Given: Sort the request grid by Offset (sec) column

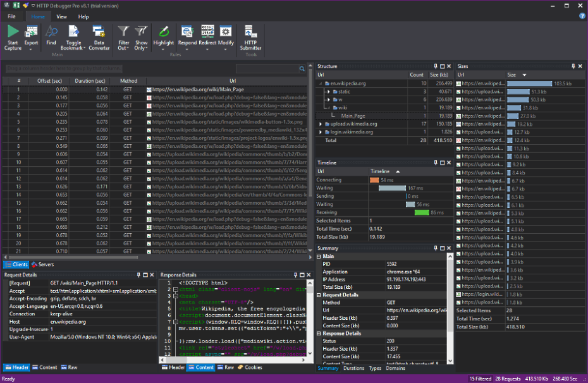Looking at the screenshot, I should 49,81.
